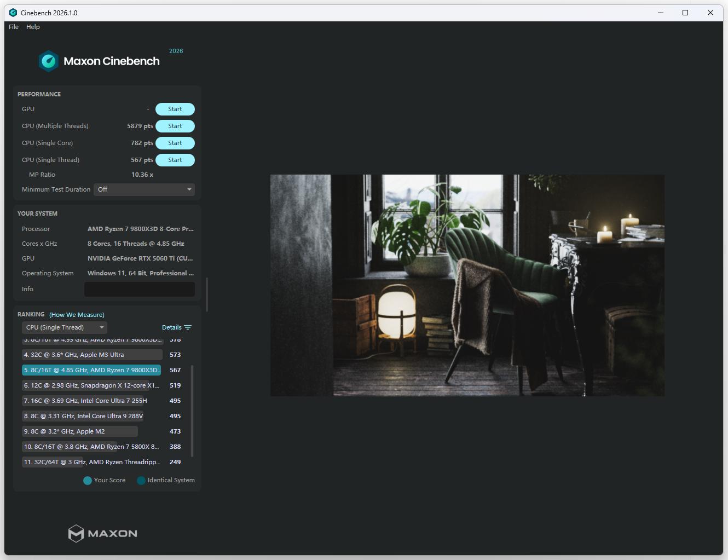This screenshot has height=560, width=728.
Task: Click the Cores x GHz label
Action: 39,244
